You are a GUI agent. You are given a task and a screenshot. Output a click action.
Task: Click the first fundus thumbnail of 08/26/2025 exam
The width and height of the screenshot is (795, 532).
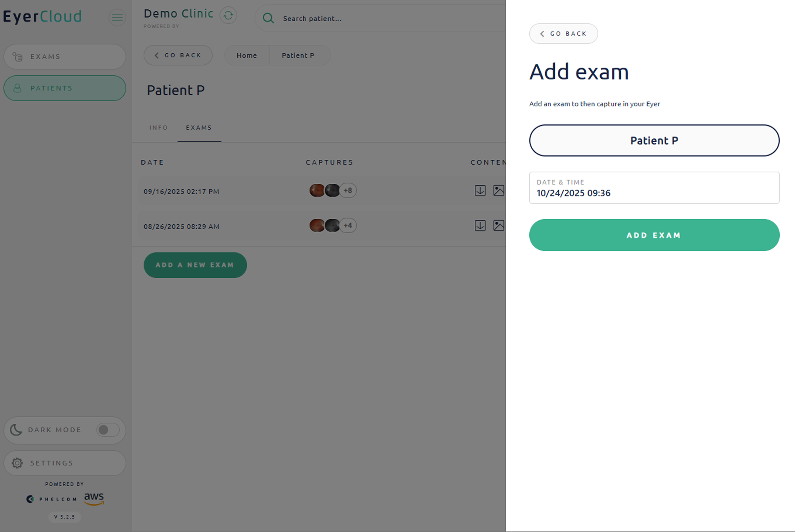pyautogui.click(x=317, y=226)
